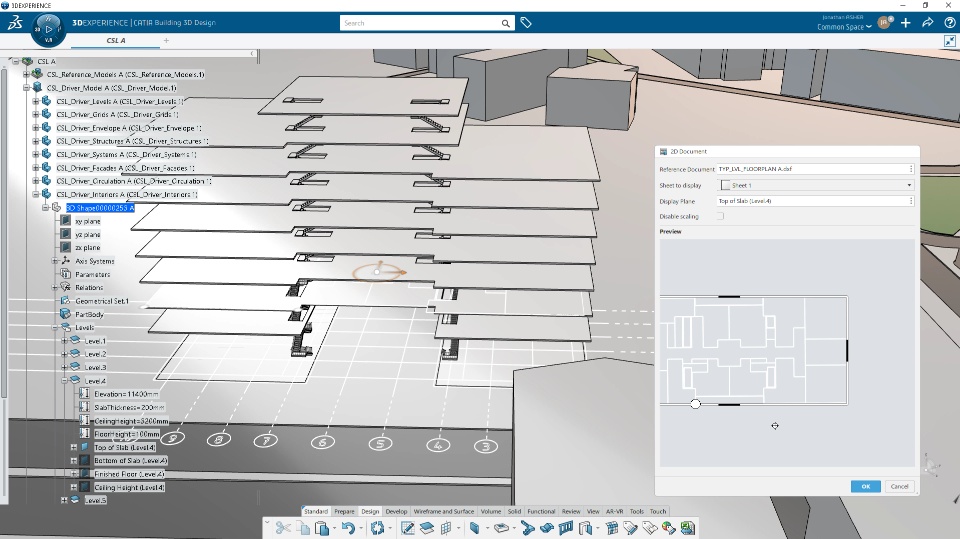The height and width of the screenshot is (539, 960).
Task: Add a new tab with plus button
Action: click(x=166, y=40)
